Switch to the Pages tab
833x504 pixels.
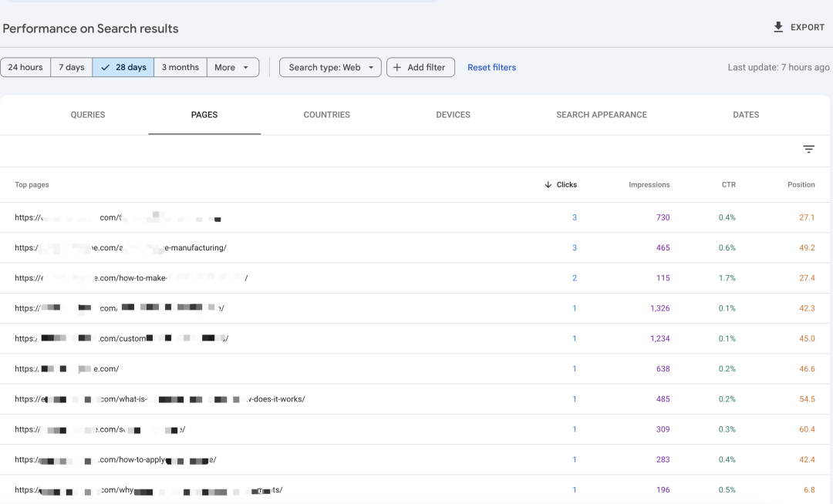204,115
